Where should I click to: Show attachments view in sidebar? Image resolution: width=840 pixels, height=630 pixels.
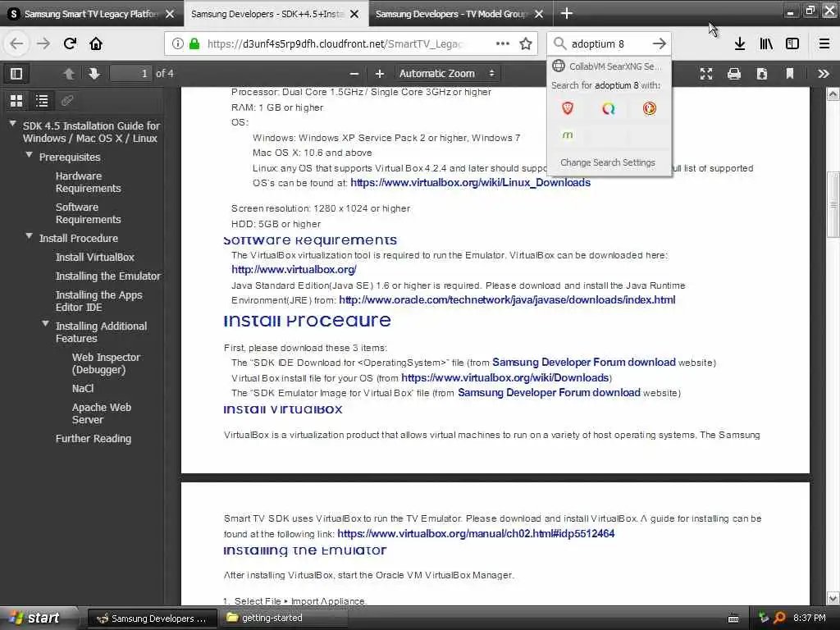(67, 100)
